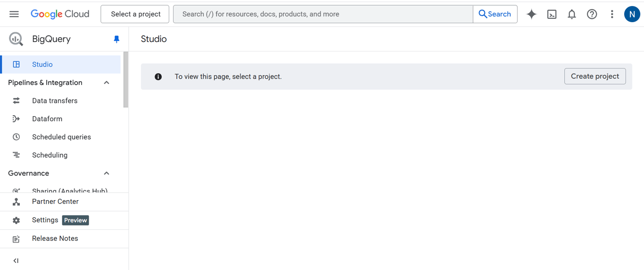The height and width of the screenshot is (270, 644).
Task: Click the BigQuery title text
Action: (x=51, y=39)
